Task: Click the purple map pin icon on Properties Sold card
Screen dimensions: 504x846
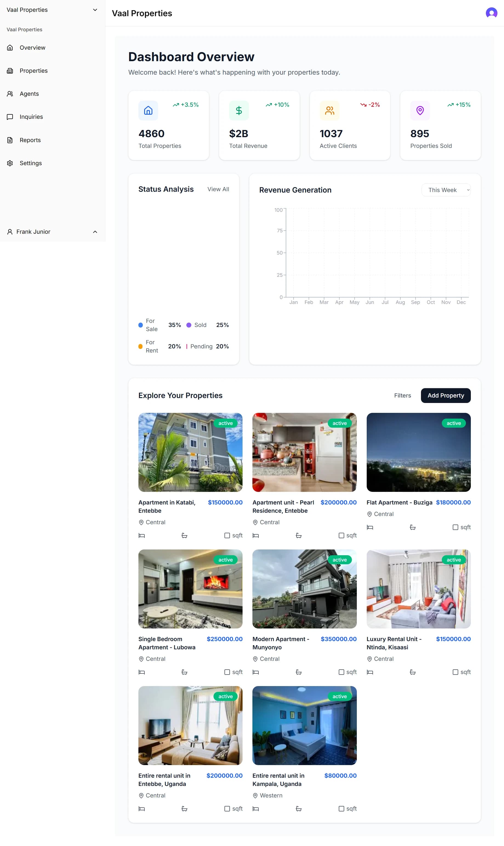Action: click(x=420, y=111)
